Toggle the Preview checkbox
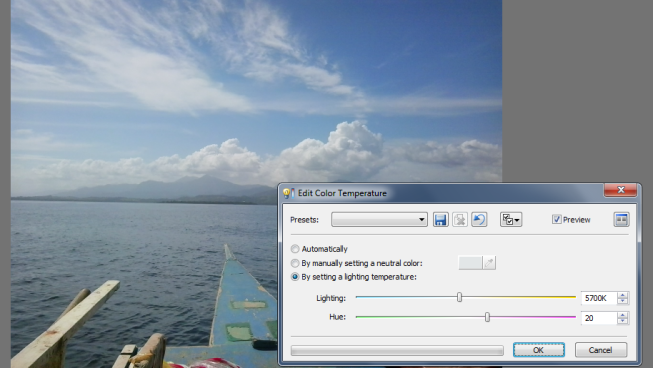Image resolution: width=653 pixels, height=368 pixels. pos(557,219)
